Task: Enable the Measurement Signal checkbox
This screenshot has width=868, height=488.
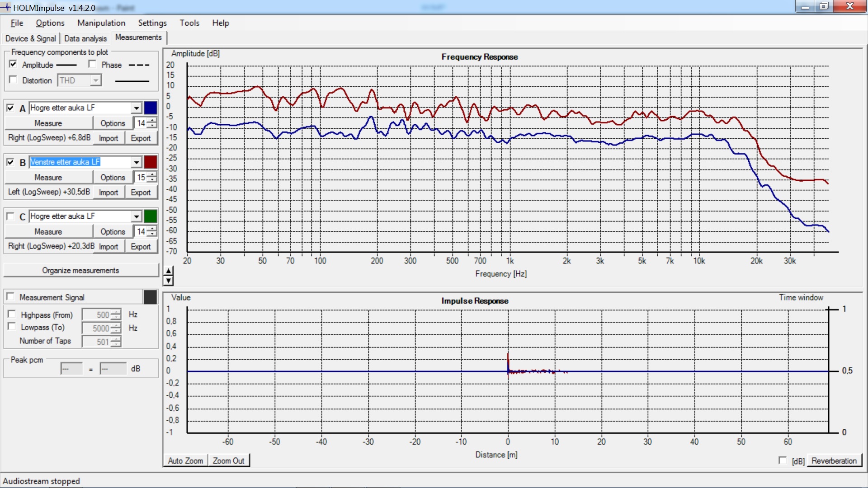Action: click(x=10, y=297)
